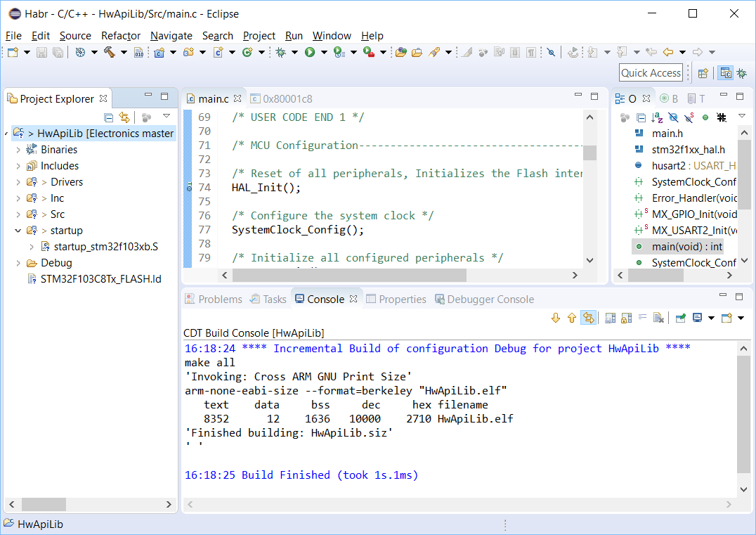This screenshot has height=535, width=756.
Task: Toggle Link with Editor in Project Explorer
Action: pos(124,117)
